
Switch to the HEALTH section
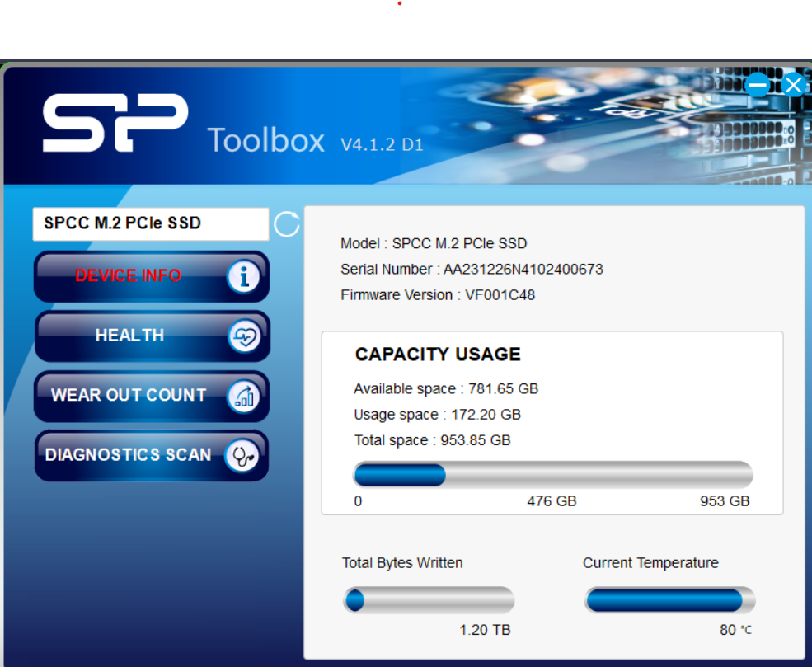point(129,336)
